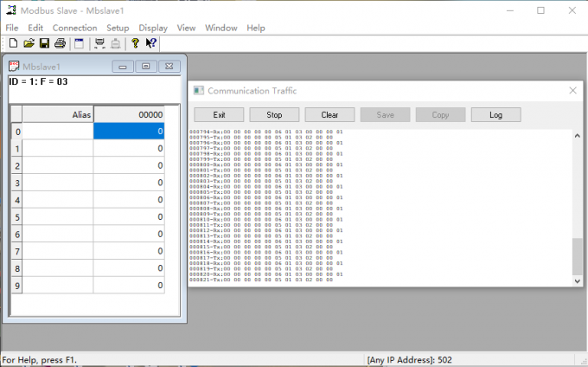Open About via yellow question mark icon
588x367 pixels.
coord(136,43)
